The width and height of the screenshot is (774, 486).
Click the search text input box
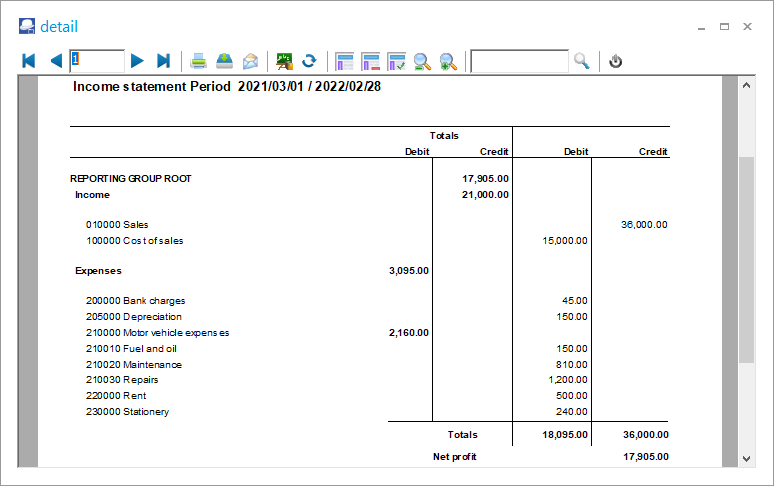coord(520,61)
